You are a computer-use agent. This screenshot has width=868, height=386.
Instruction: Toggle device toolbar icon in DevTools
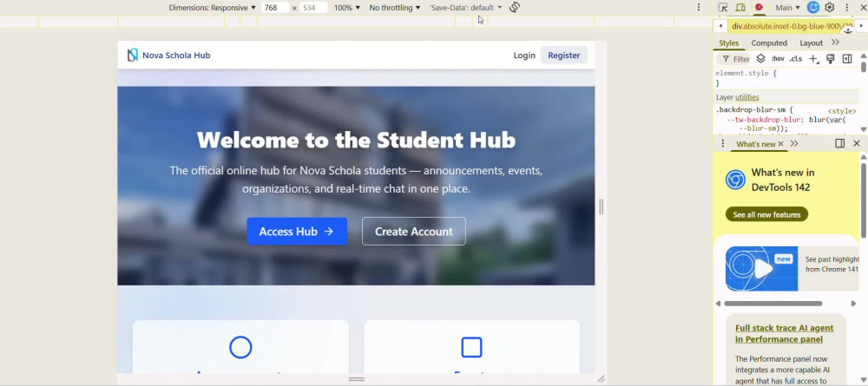click(740, 8)
